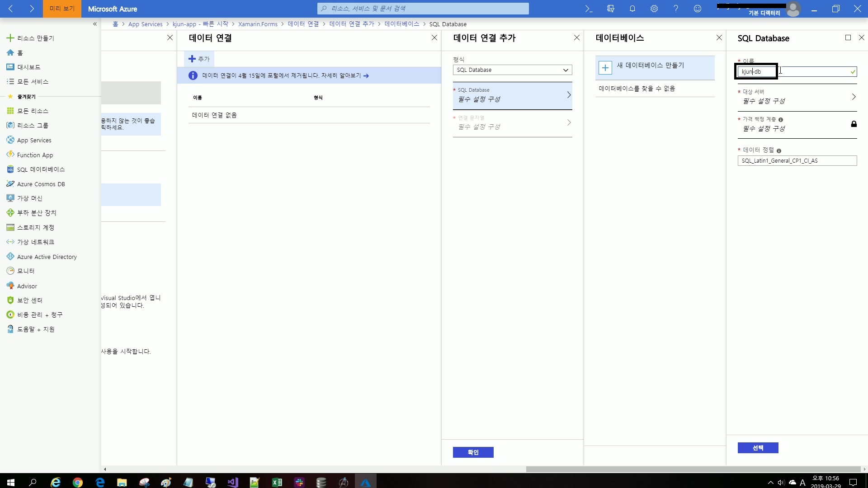Click the 선택 button

coord(758,448)
